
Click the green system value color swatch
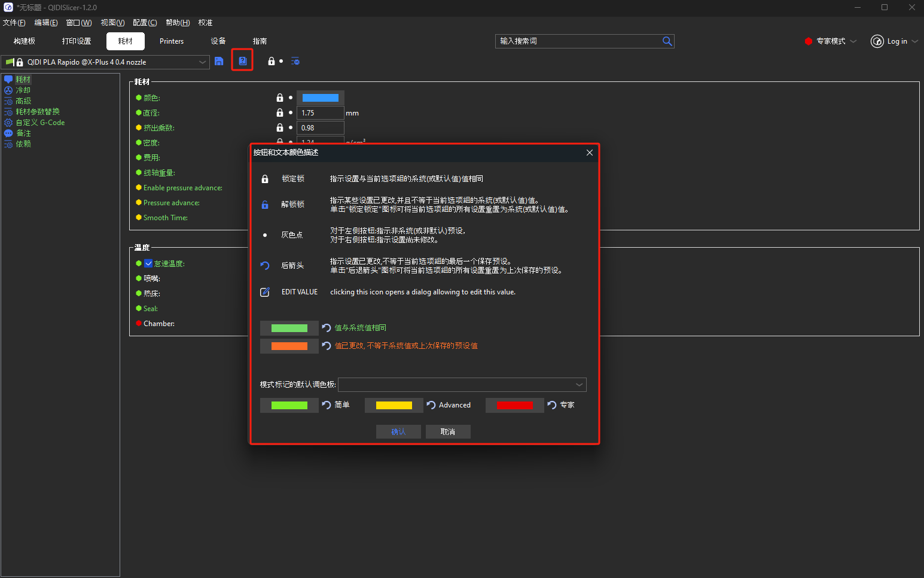coord(289,328)
